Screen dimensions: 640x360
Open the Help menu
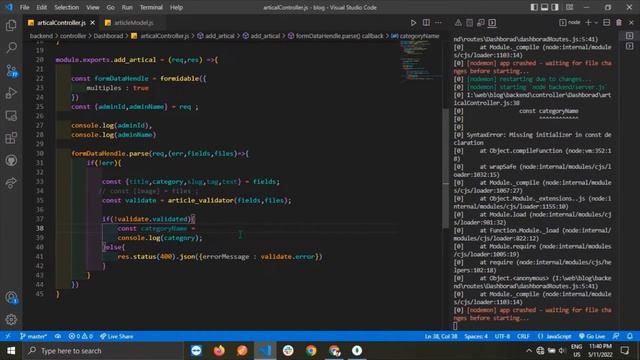tap(176, 7)
